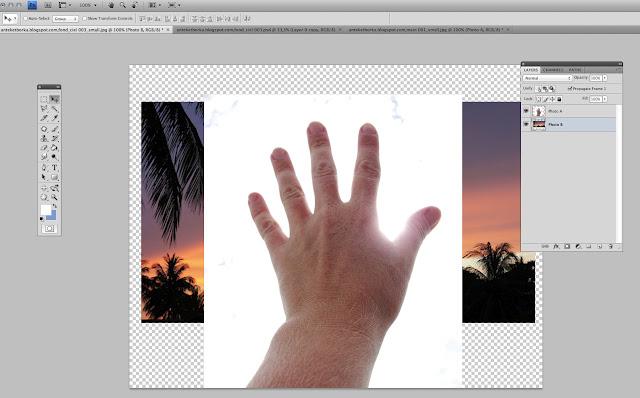Open the Arrange Documents dropdown
Screen dimensions: 640x398
coord(154,5)
